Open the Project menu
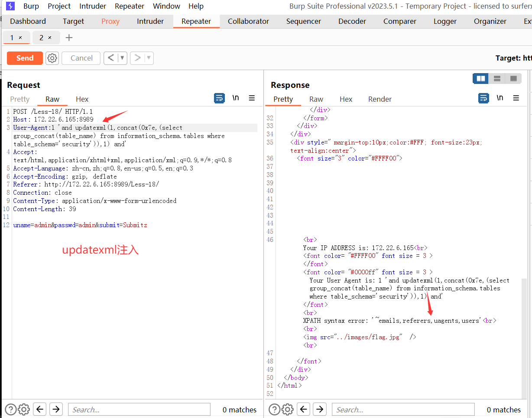The height and width of the screenshot is (418, 532). click(x=59, y=6)
